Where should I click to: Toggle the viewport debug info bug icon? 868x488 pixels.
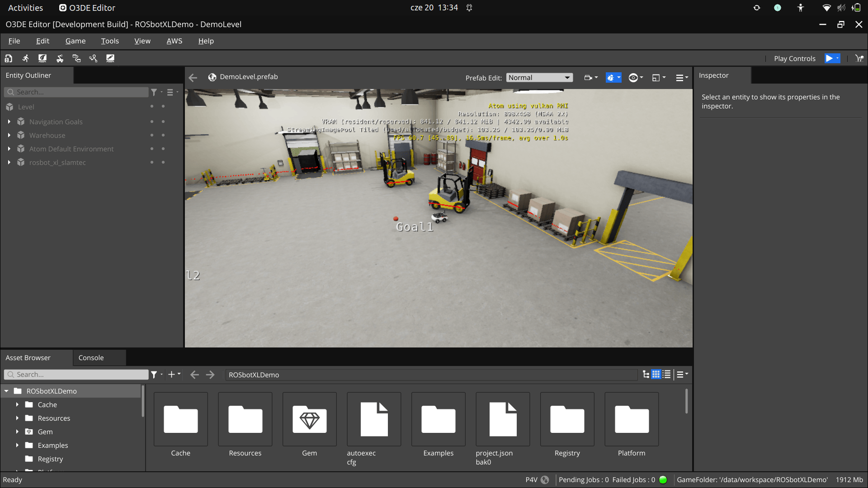(x=610, y=78)
